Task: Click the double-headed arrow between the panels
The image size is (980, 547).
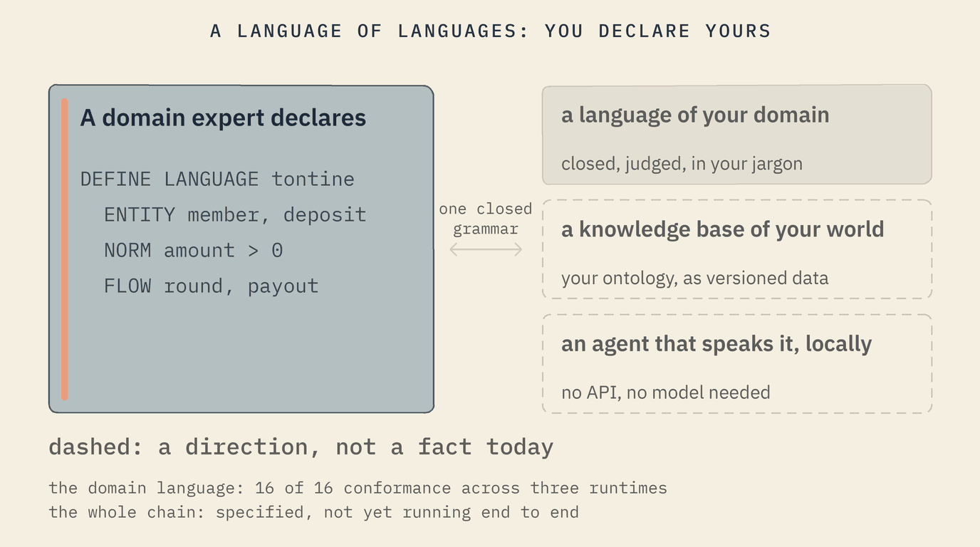Action: point(486,249)
